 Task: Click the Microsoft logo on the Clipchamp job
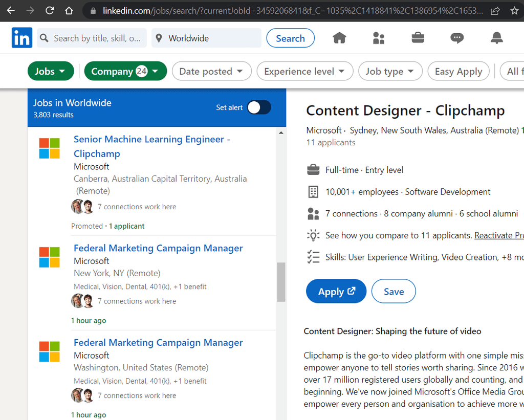(x=49, y=148)
